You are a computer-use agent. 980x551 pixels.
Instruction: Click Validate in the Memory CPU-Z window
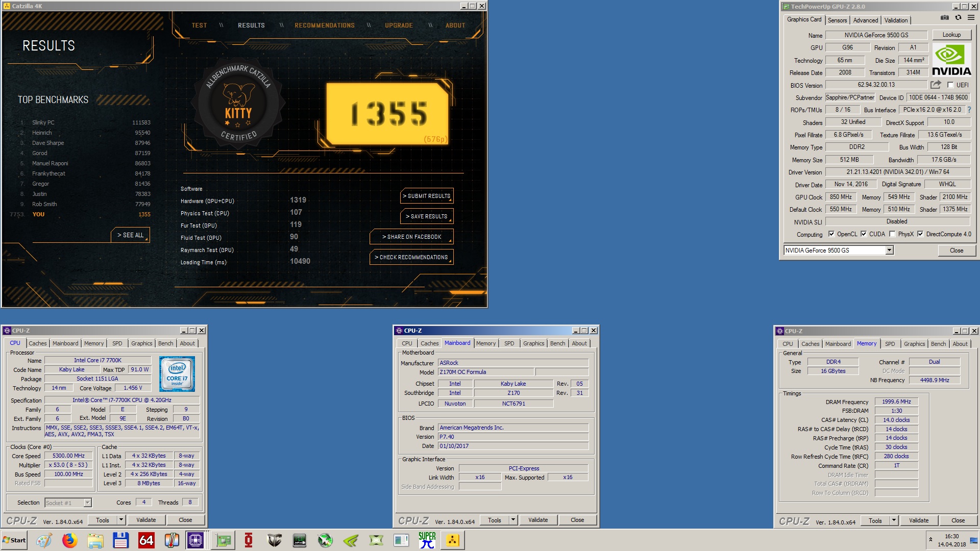[919, 520]
